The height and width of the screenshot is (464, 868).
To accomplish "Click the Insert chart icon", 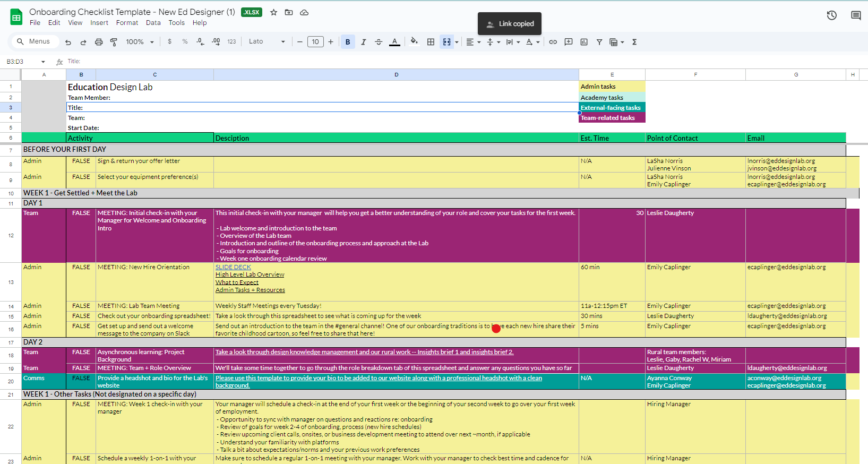I will coord(584,42).
